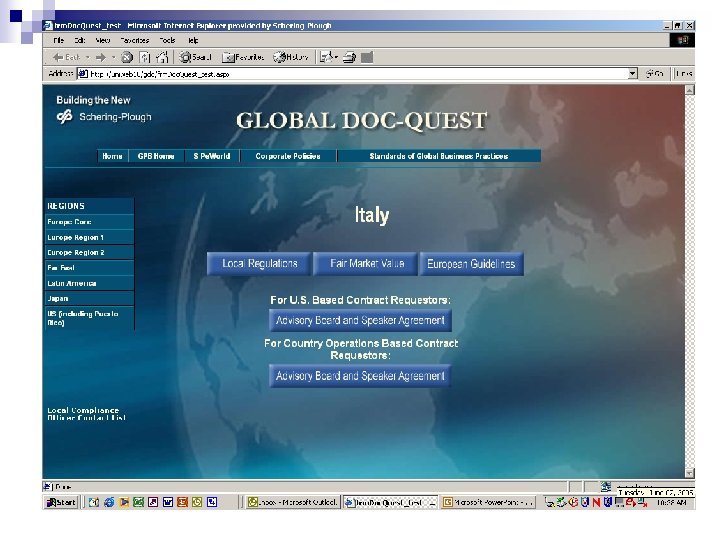Refresh the page using the Refresh icon
Image resolution: width=720 pixels, height=540 pixels.
145,57
